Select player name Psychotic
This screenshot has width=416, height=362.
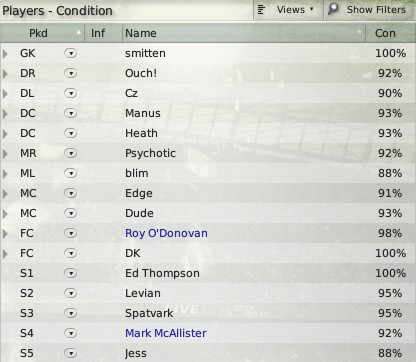point(150,153)
